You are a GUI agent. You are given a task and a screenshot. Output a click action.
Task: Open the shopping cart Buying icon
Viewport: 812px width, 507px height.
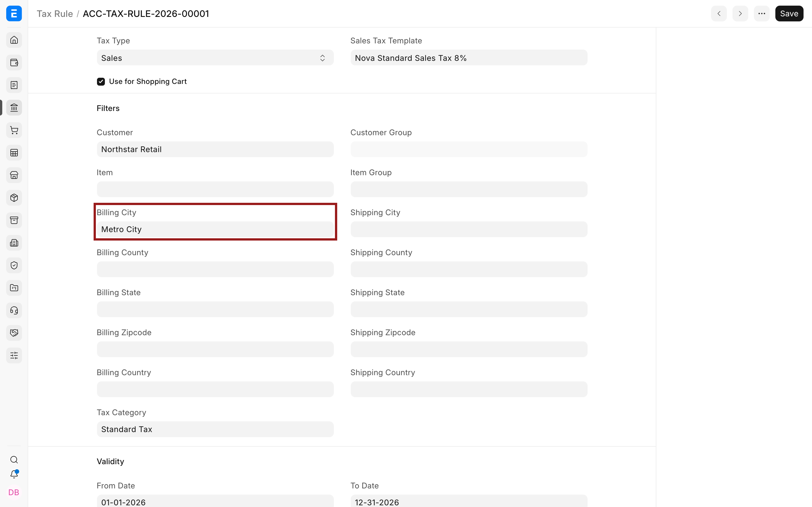[x=14, y=130]
